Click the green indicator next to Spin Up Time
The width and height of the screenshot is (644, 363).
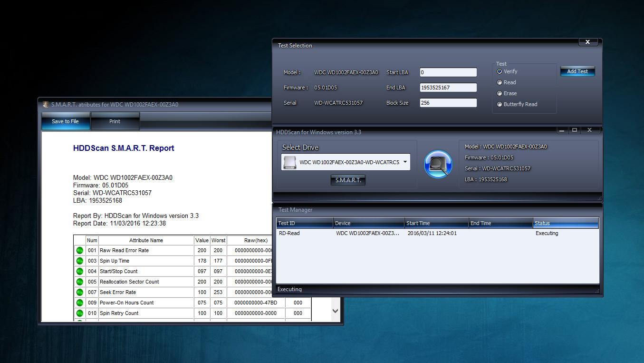click(79, 261)
